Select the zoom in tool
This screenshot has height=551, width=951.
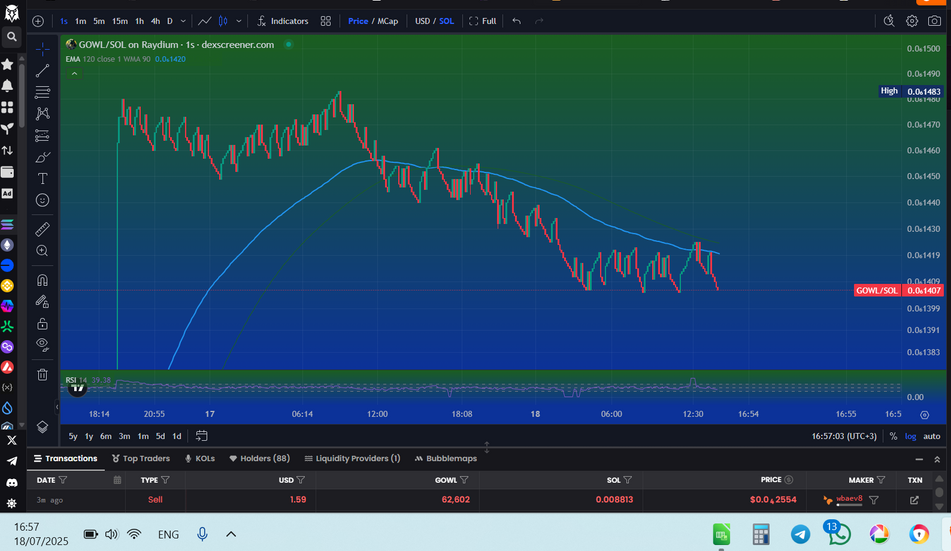pos(42,251)
